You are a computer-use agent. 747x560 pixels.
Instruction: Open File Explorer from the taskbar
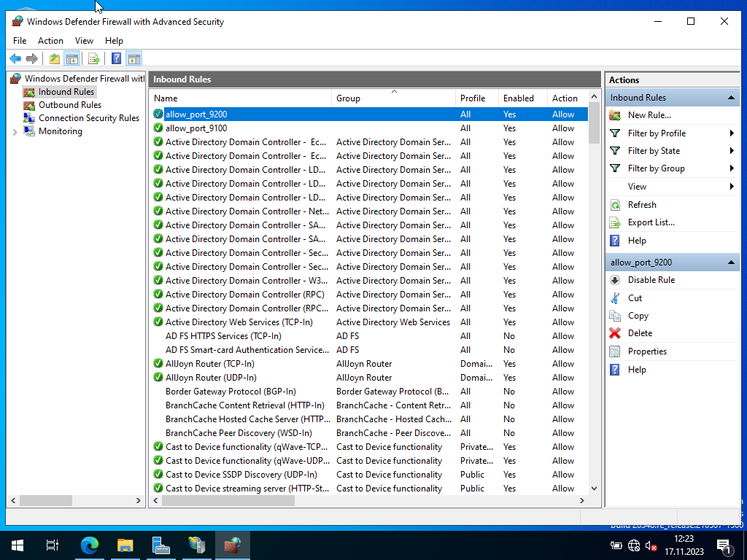coord(125,545)
